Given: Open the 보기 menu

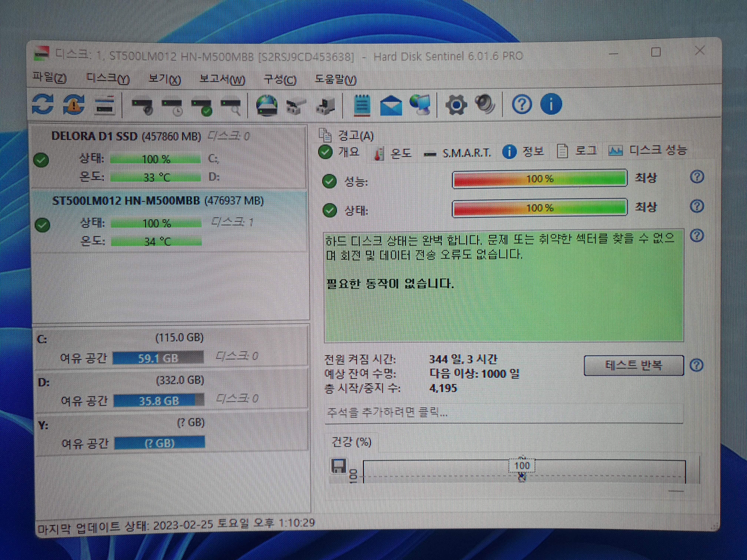Looking at the screenshot, I should coord(165,80).
